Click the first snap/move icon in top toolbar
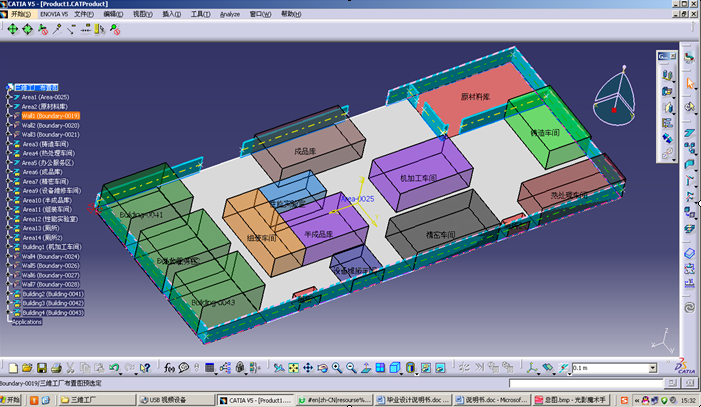Image resolution: width=701 pixels, height=407 pixels. pyautogui.click(x=13, y=30)
